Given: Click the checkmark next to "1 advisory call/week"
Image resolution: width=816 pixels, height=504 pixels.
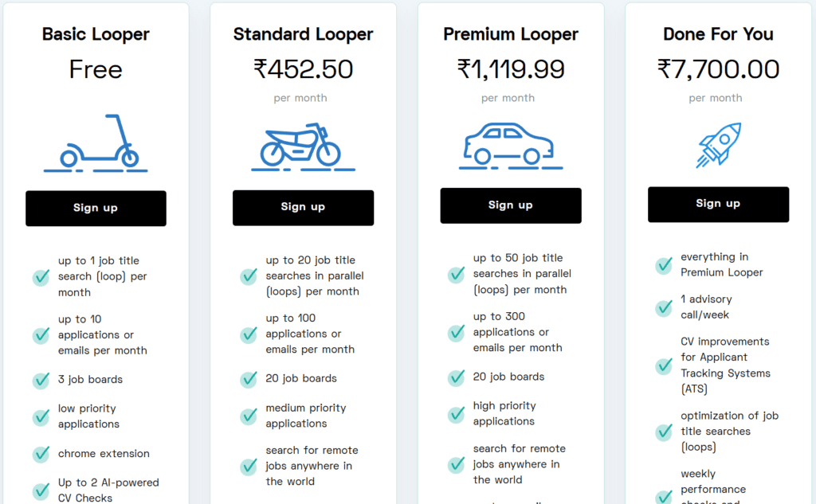Looking at the screenshot, I should click(663, 307).
